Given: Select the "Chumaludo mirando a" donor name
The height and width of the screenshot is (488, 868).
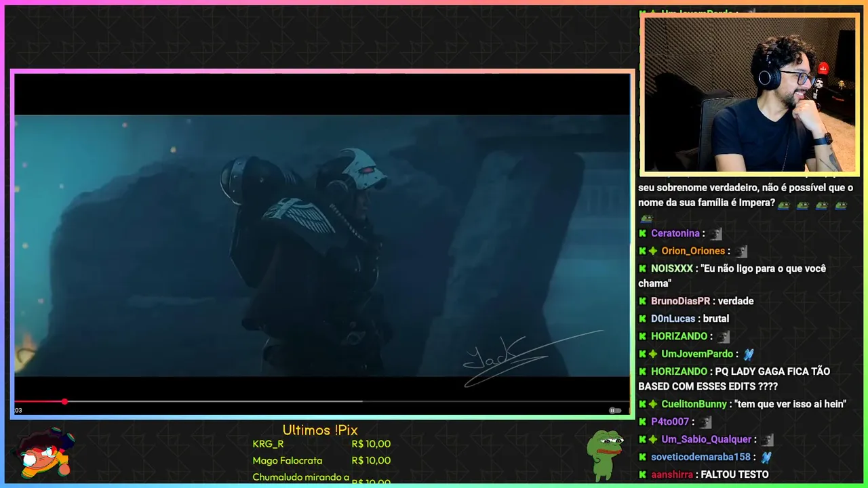Looking at the screenshot, I should (x=301, y=477).
